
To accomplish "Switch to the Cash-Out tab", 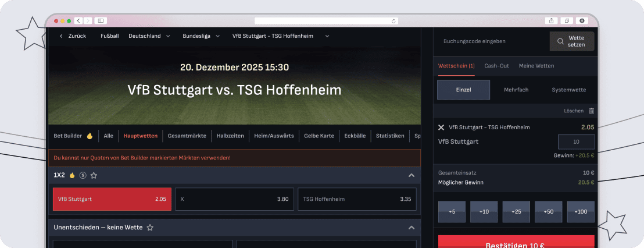I will 496,66.
